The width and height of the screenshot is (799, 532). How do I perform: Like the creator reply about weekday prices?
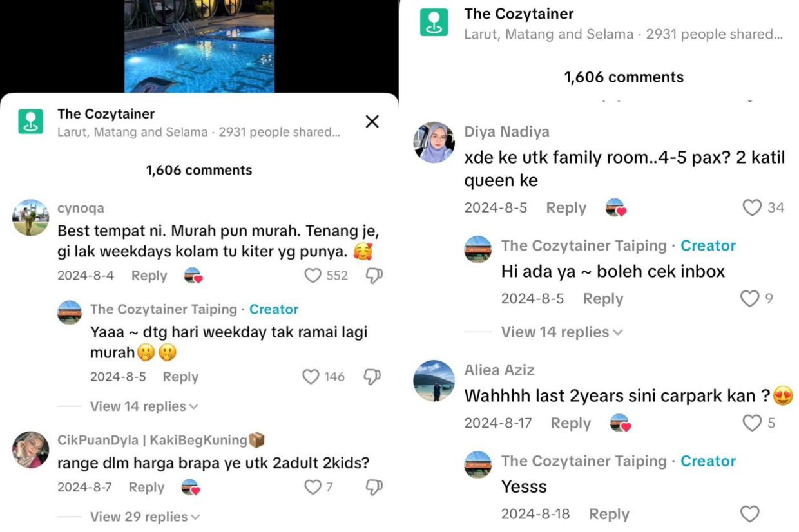(311, 377)
